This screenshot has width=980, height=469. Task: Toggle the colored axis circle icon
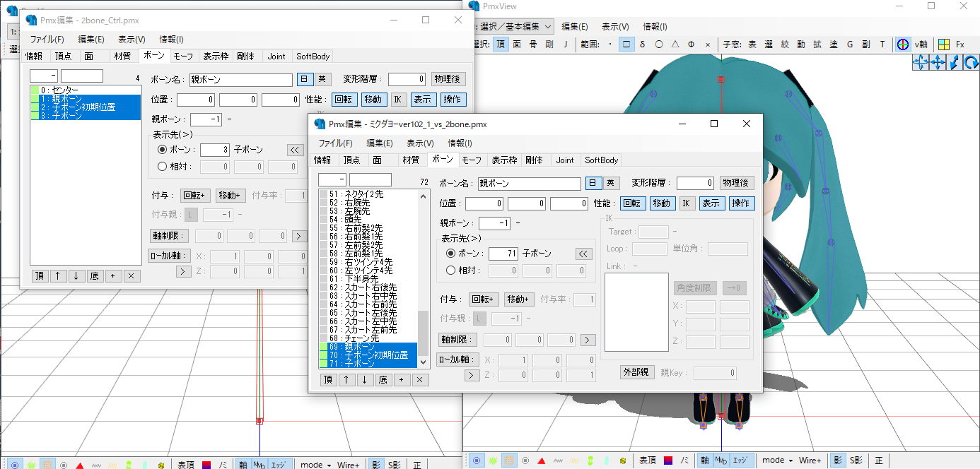pyautogui.click(x=903, y=44)
